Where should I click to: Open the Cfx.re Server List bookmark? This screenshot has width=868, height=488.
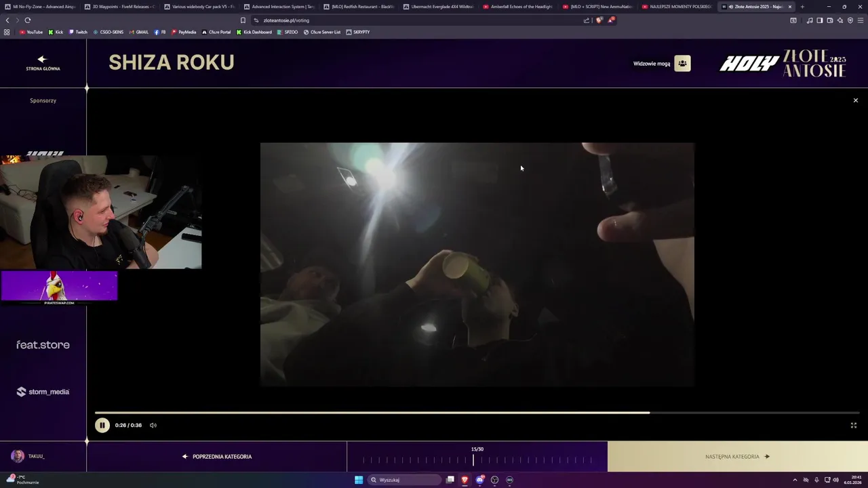click(x=322, y=32)
